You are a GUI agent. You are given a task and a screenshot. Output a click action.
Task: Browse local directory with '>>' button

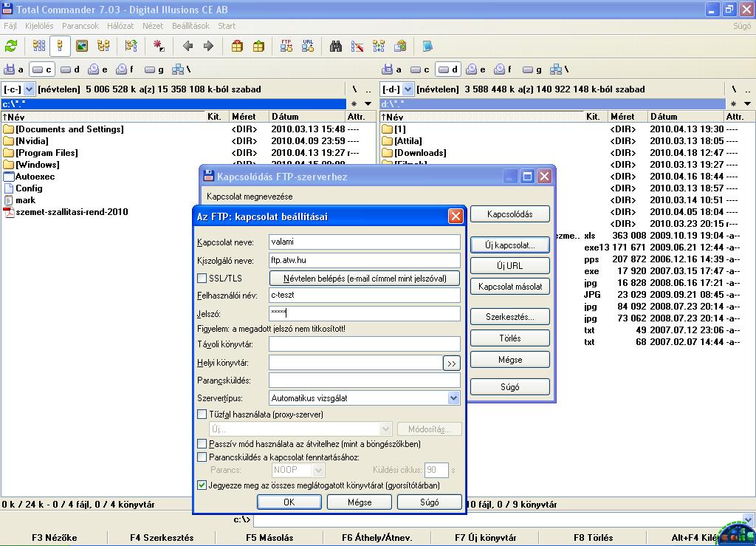(451, 364)
